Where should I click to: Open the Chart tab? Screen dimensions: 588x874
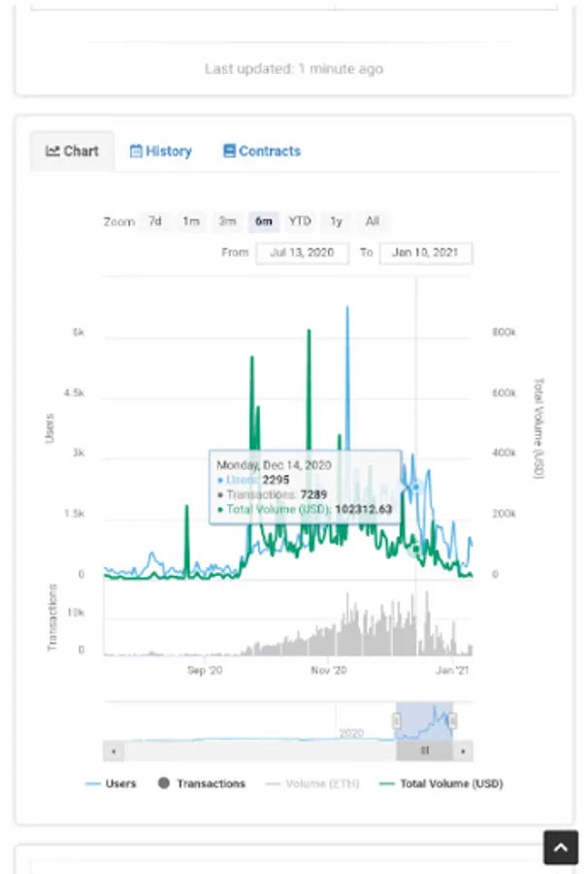coord(73,151)
